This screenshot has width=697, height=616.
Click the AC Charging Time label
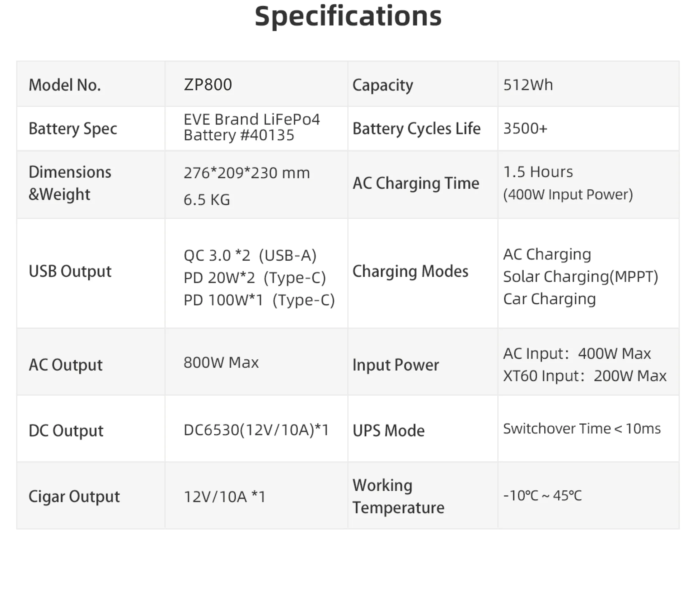pos(416,183)
